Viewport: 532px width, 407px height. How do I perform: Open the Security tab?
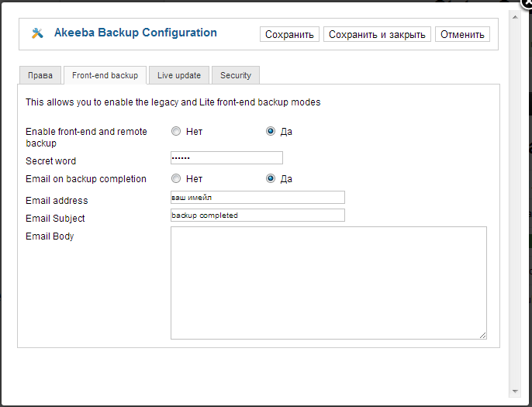[x=236, y=75]
